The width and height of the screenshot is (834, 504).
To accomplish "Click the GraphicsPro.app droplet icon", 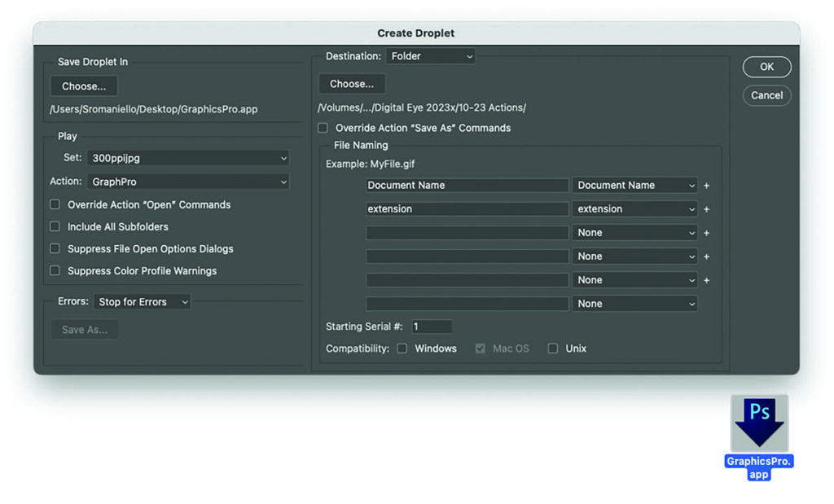I will pos(759,423).
